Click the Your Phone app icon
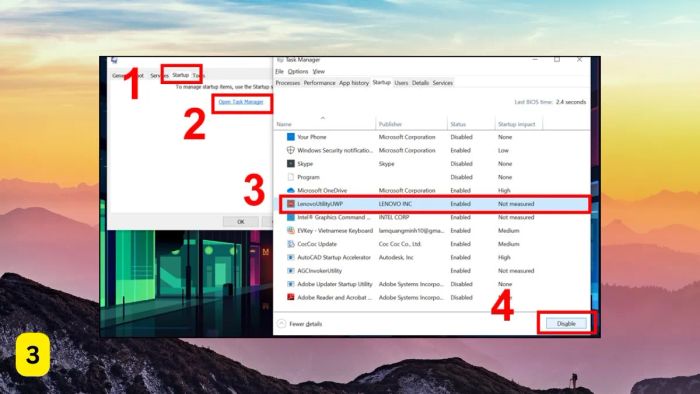The width and height of the screenshot is (700, 394). click(x=291, y=137)
